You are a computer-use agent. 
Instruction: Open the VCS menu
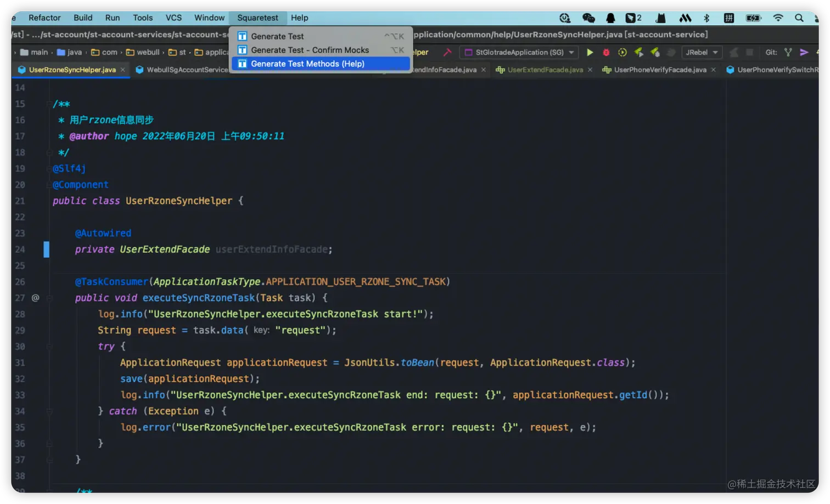click(173, 18)
